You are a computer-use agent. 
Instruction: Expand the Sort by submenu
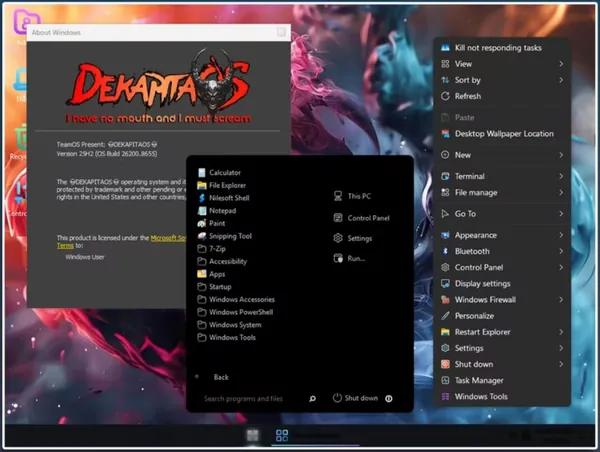502,80
